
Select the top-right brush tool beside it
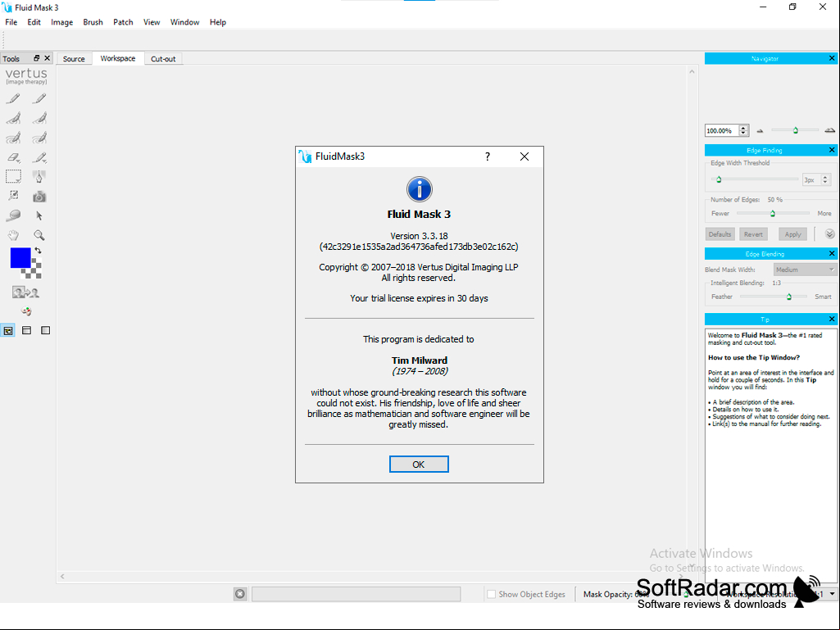click(x=39, y=98)
